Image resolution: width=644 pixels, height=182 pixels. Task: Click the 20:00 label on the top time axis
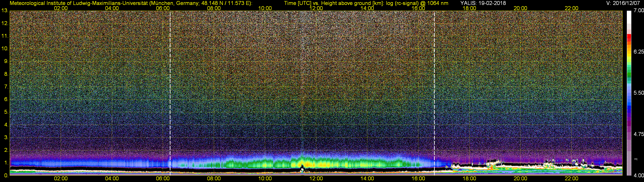pos(521,8)
